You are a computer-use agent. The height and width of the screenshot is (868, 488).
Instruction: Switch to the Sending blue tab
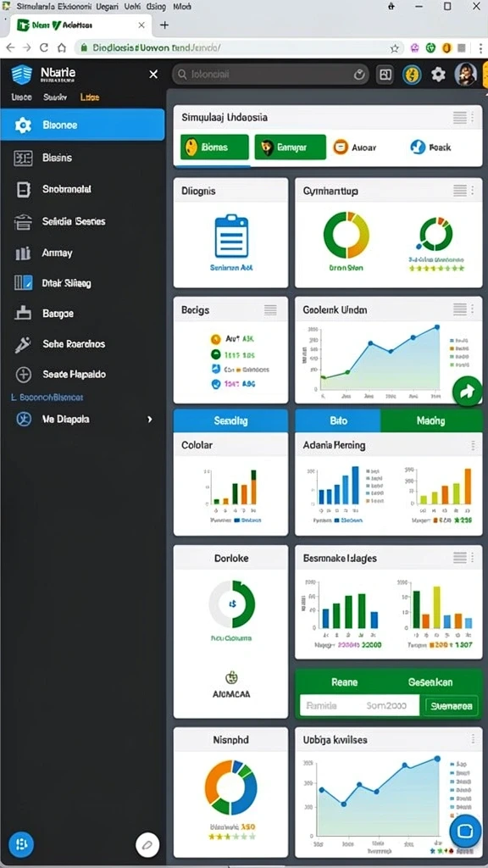tap(230, 420)
